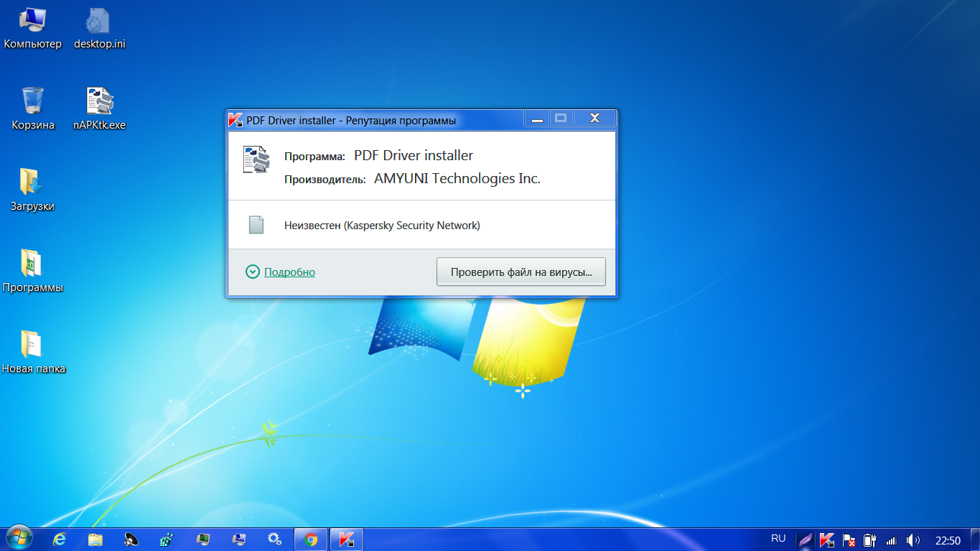Viewport: 980px width, 551px height.
Task: Switch to Google Chrome in the taskbar
Action: pyautogui.click(x=311, y=539)
